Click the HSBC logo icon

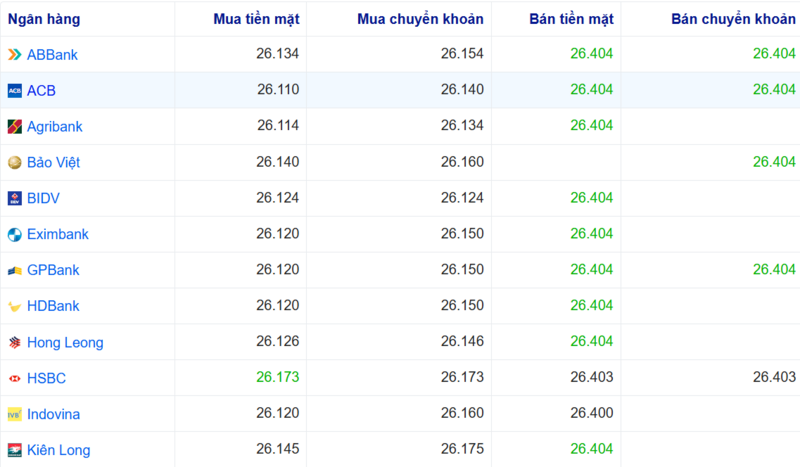14,378
